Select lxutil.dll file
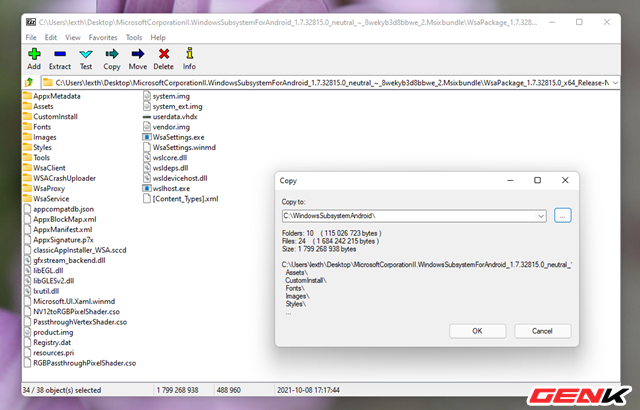 (42, 291)
